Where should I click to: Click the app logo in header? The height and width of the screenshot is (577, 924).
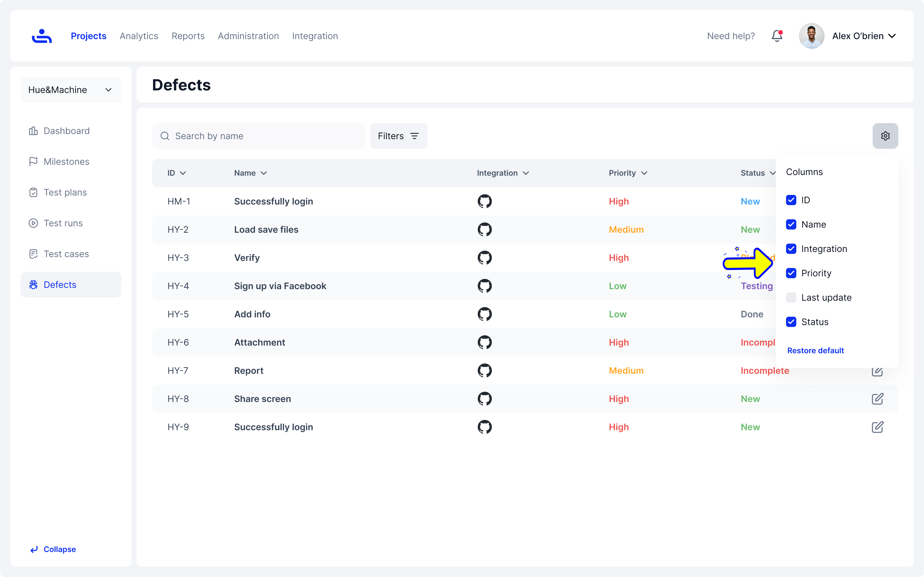(42, 36)
